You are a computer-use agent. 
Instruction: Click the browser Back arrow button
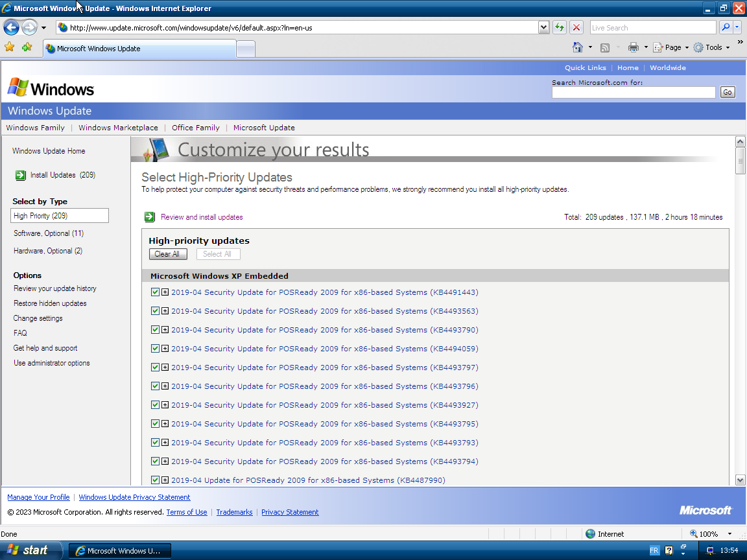click(12, 27)
